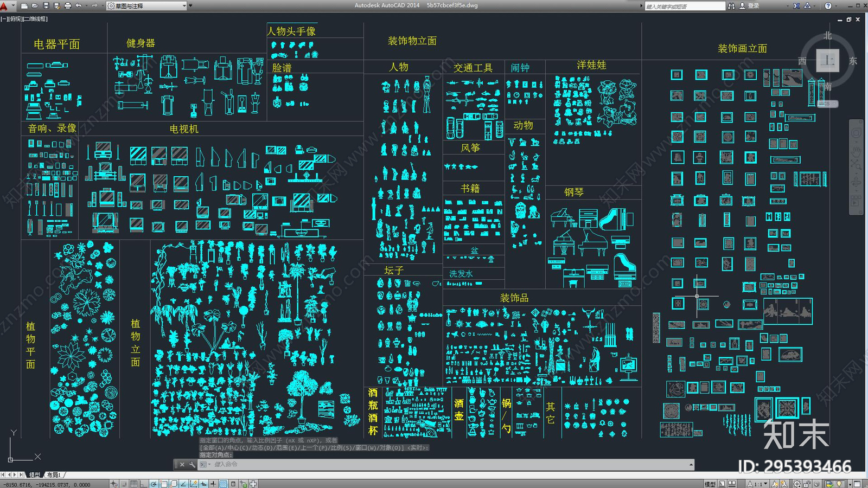The width and height of the screenshot is (868, 488).
Task: Click the binoculars search icon
Action: pyautogui.click(x=731, y=6)
